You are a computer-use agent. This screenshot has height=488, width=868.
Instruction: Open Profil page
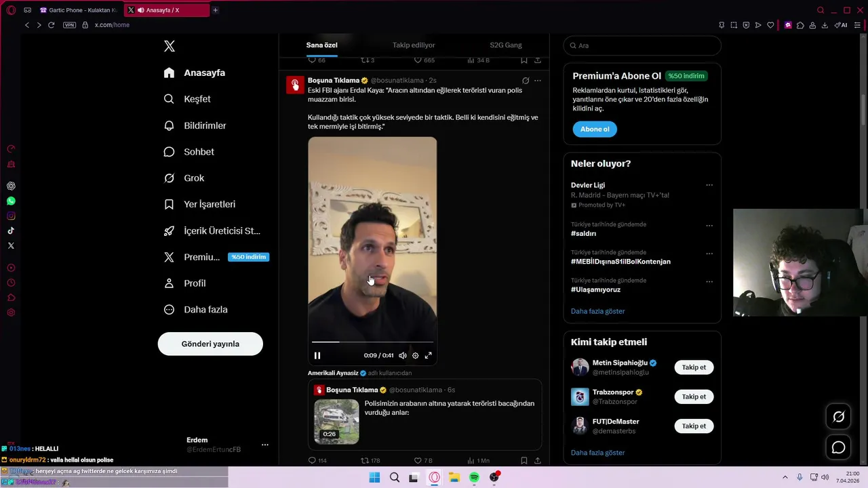tap(185, 283)
